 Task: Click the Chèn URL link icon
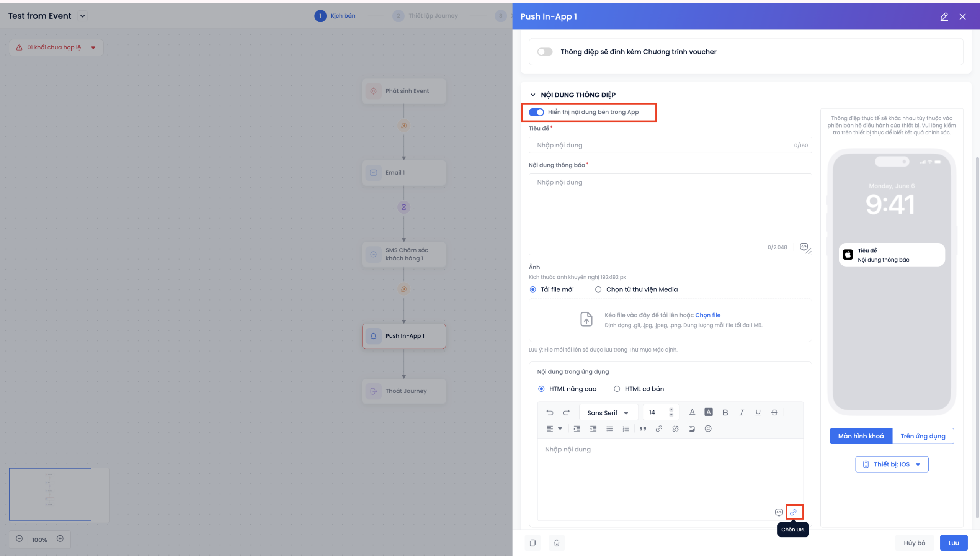pyautogui.click(x=794, y=512)
